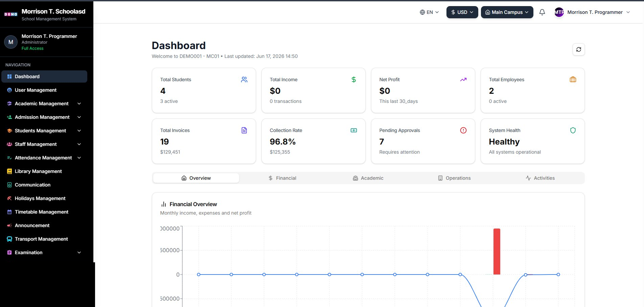Switch to the Financial tab

click(282, 178)
